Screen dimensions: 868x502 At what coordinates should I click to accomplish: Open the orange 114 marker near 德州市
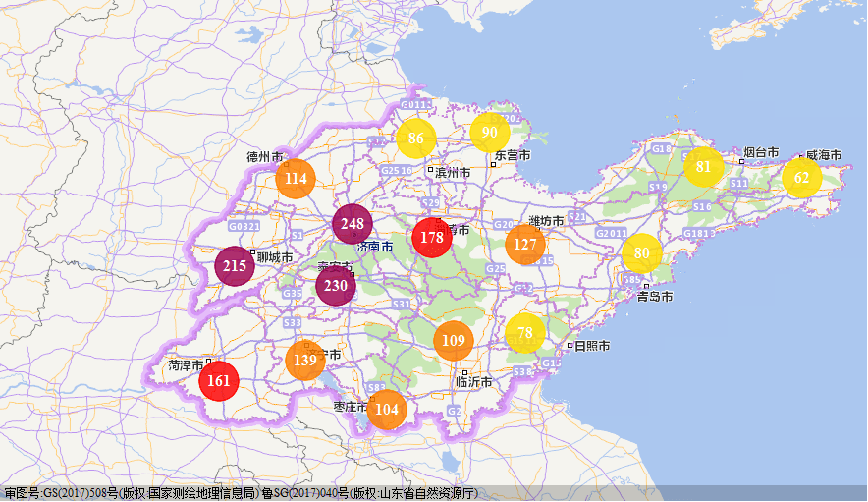tap(296, 179)
